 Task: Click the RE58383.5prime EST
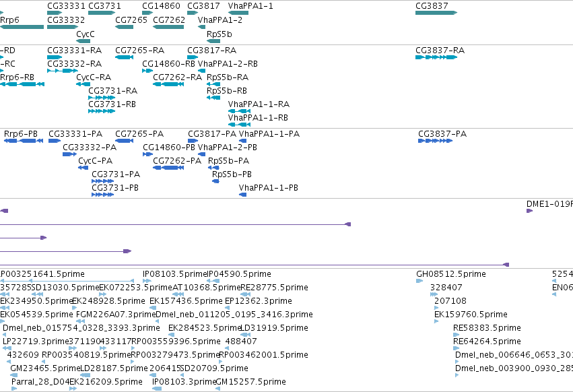click(x=456, y=335)
